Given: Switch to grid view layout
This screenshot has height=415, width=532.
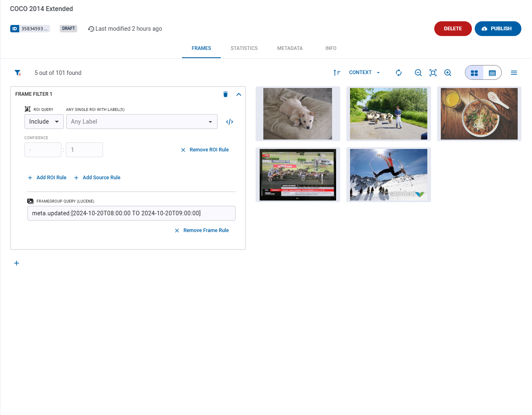Looking at the screenshot, I should 474,73.
